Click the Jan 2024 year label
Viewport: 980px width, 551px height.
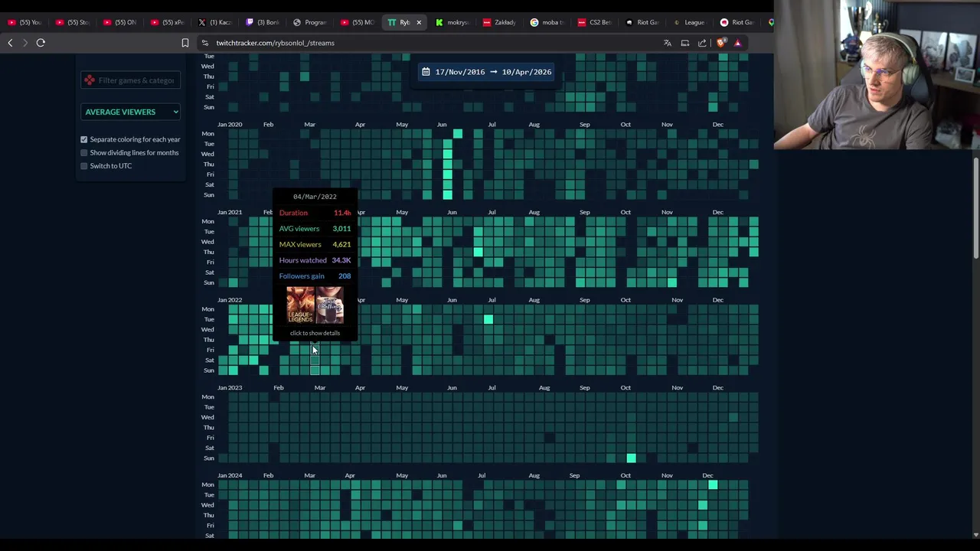click(230, 475)
